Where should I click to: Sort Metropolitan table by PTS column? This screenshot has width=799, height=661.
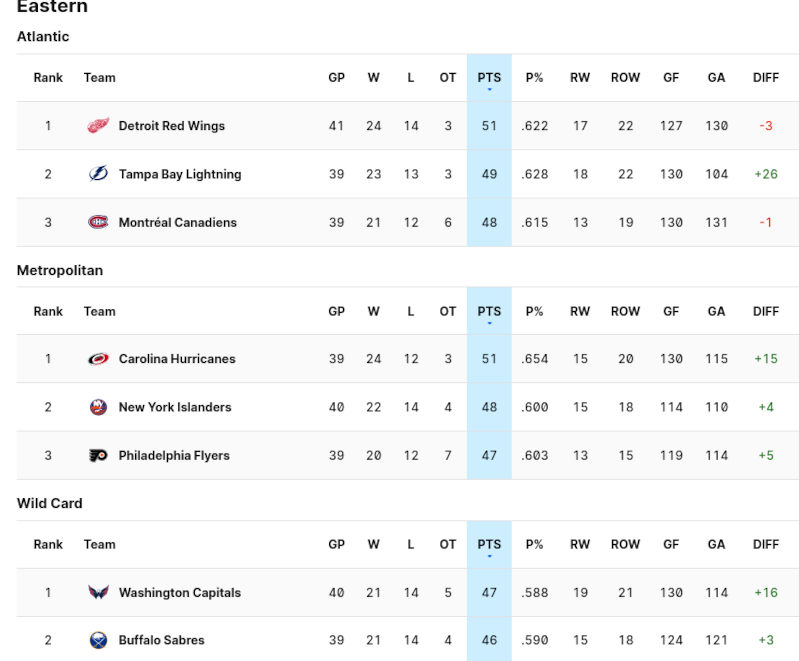pos(489,311)
